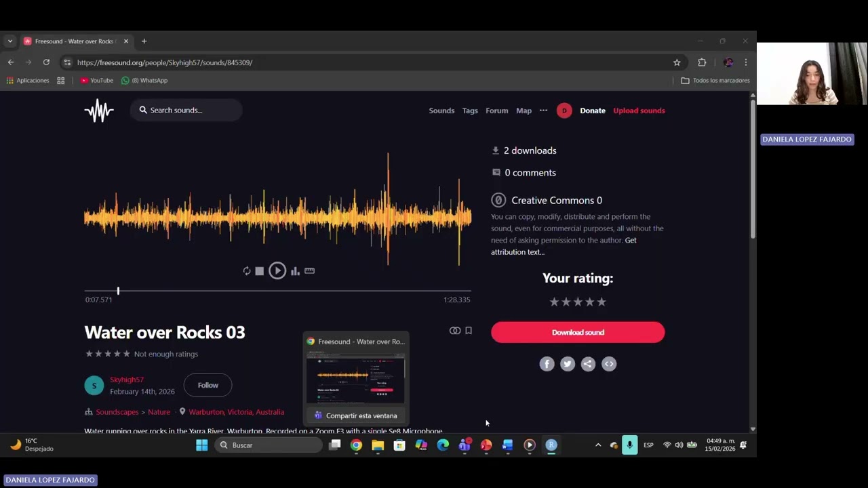
Task: Click the Search sounds field
Action: 186,110
